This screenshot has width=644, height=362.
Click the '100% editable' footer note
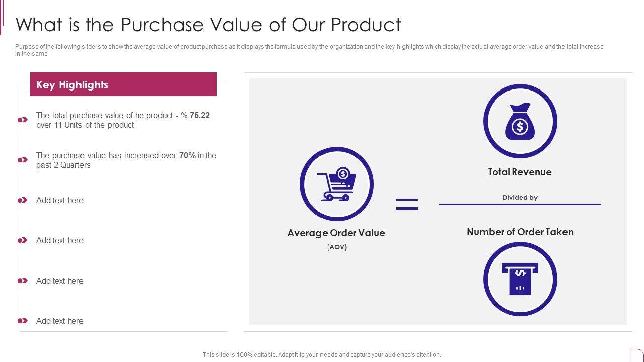pos(321,354)
